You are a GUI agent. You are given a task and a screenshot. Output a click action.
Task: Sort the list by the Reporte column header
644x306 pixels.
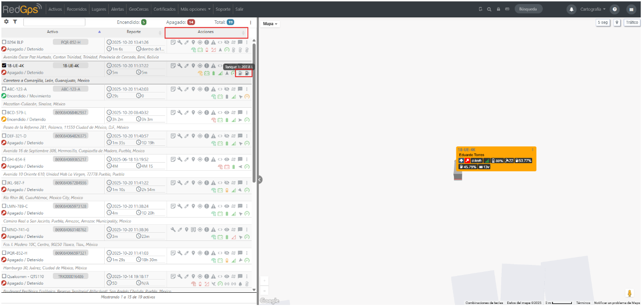[134, 32]
